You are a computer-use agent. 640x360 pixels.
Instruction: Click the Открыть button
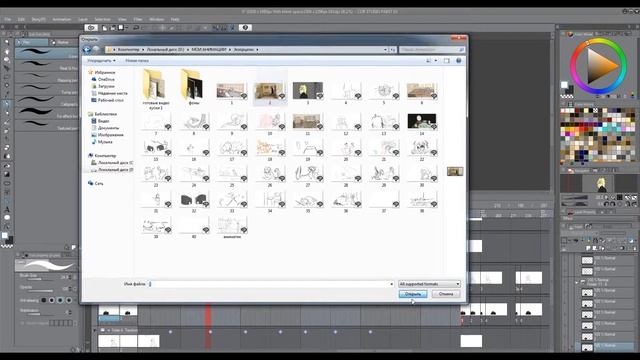point(413,294)
